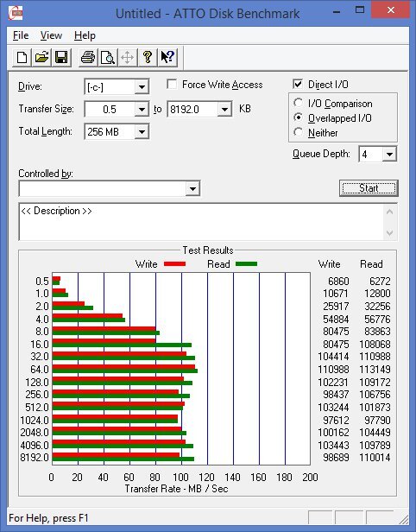This screenshot has width=416, height=532.
Task: Open the Help menu
Action: tap(85, 35)
